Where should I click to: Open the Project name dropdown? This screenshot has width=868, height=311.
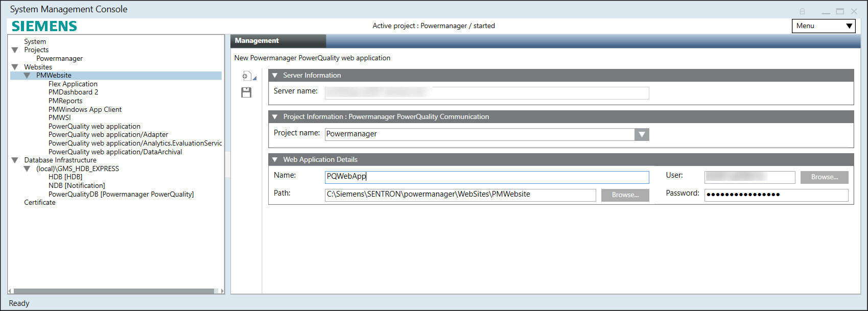tap(642, 134)
